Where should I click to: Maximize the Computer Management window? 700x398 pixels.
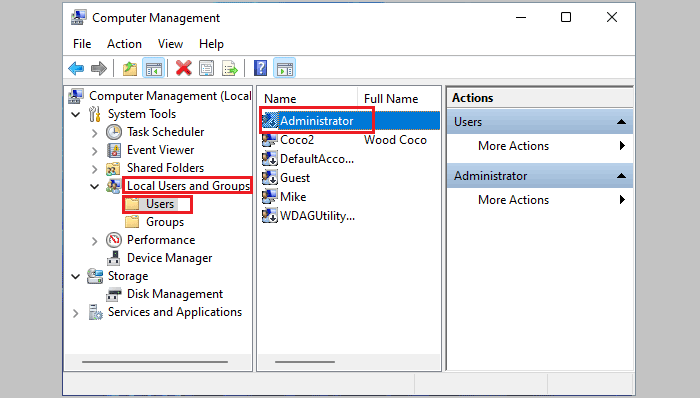(x=566, y=17)
